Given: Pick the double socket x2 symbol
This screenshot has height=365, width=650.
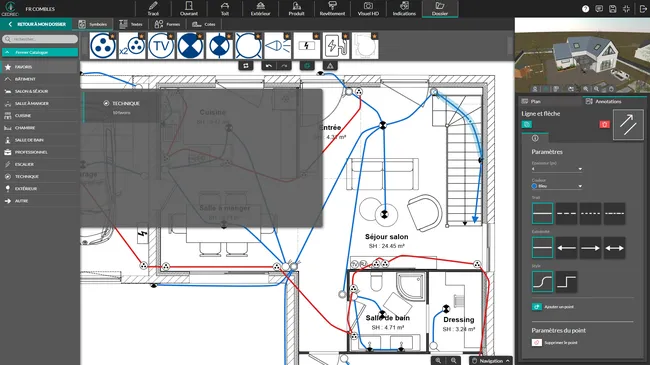Looking at the screenshot, I should (132, 46).
